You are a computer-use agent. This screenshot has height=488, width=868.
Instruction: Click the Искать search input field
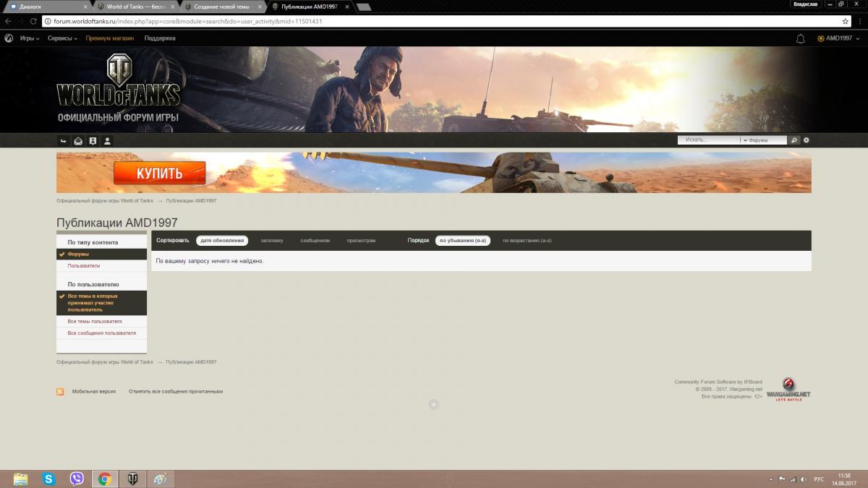click(709, 140)
